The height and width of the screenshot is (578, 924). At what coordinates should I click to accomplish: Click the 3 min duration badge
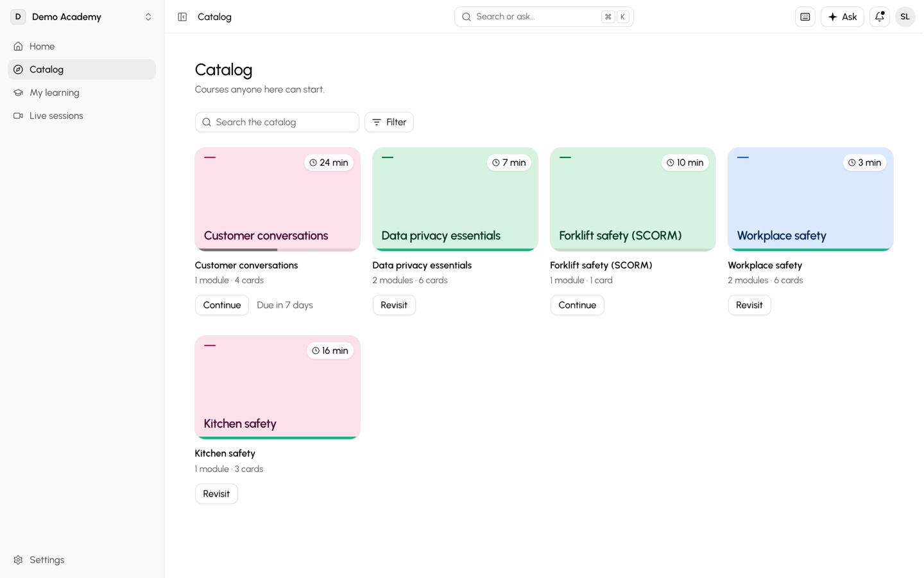864,162
